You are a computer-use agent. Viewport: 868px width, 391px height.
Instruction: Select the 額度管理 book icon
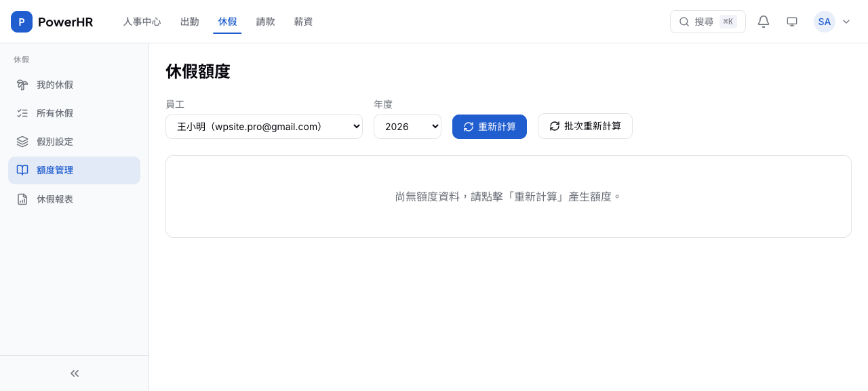click(22, 170)
